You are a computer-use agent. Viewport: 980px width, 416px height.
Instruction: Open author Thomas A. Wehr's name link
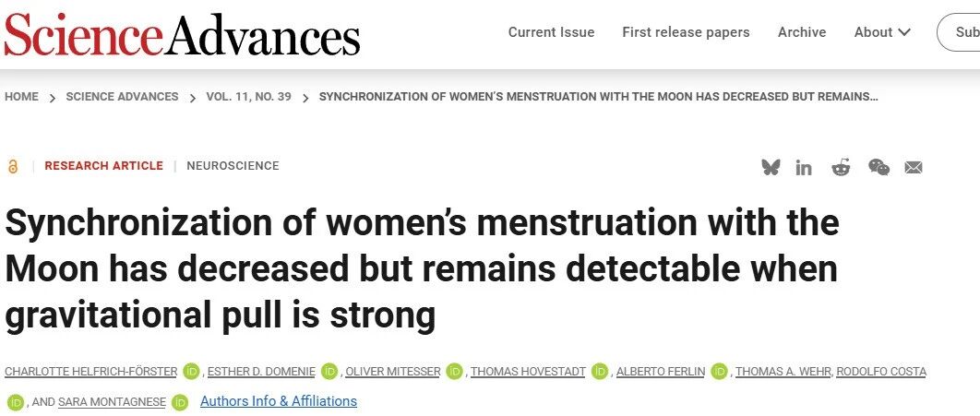[783, 372]
